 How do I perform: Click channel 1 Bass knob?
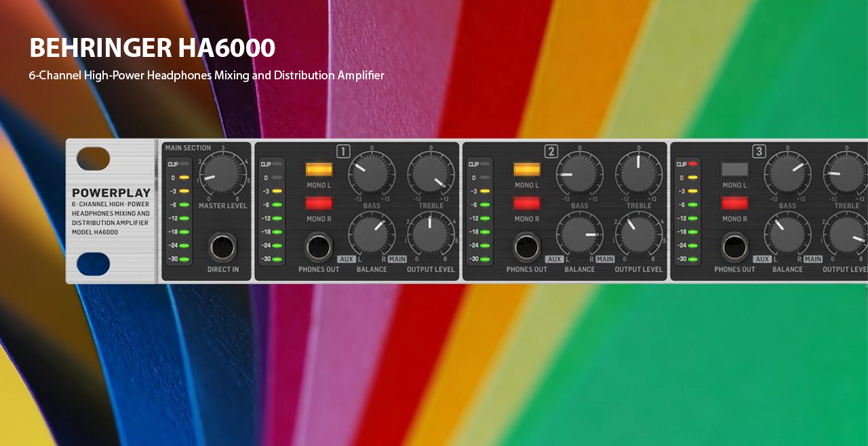tap(372, 174)
